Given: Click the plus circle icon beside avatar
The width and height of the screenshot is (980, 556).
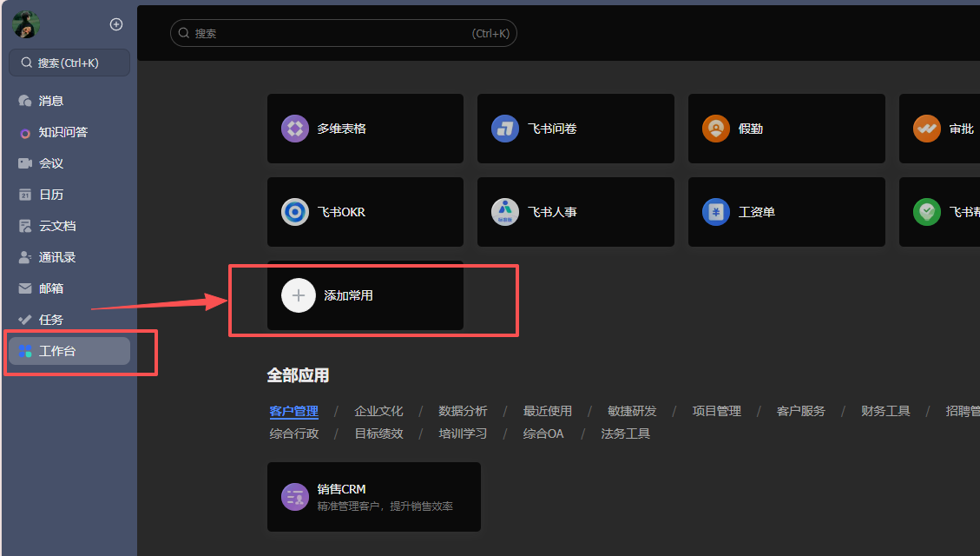Looking at the screenshot, I should (116, 24).
